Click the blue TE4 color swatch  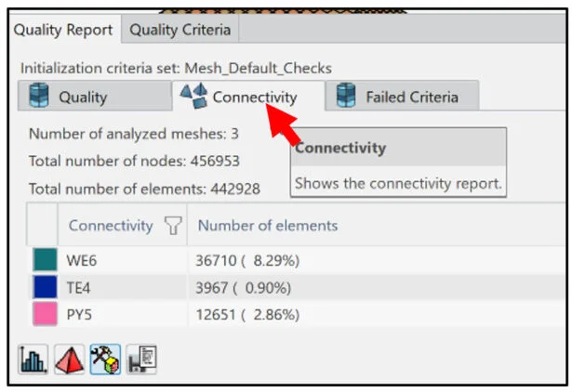[x=44, y=288]
